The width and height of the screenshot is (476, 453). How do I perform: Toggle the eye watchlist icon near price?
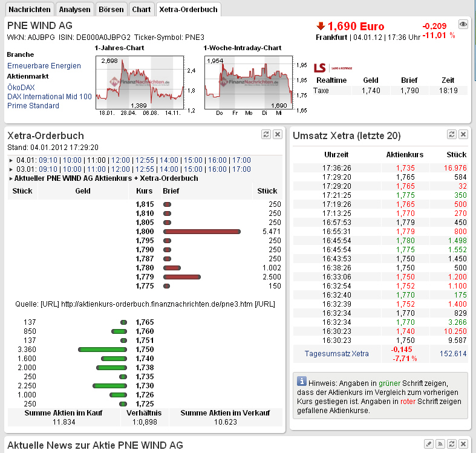coord(463,24)
